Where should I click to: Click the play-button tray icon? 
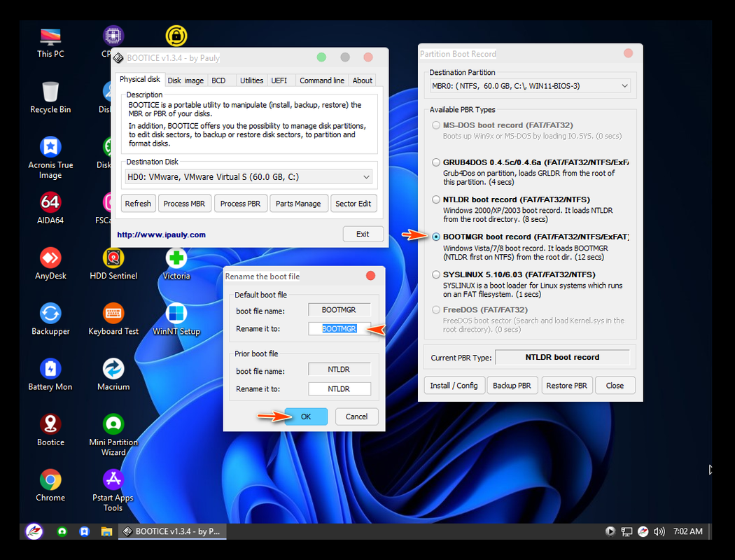click(x=610, y=531)
